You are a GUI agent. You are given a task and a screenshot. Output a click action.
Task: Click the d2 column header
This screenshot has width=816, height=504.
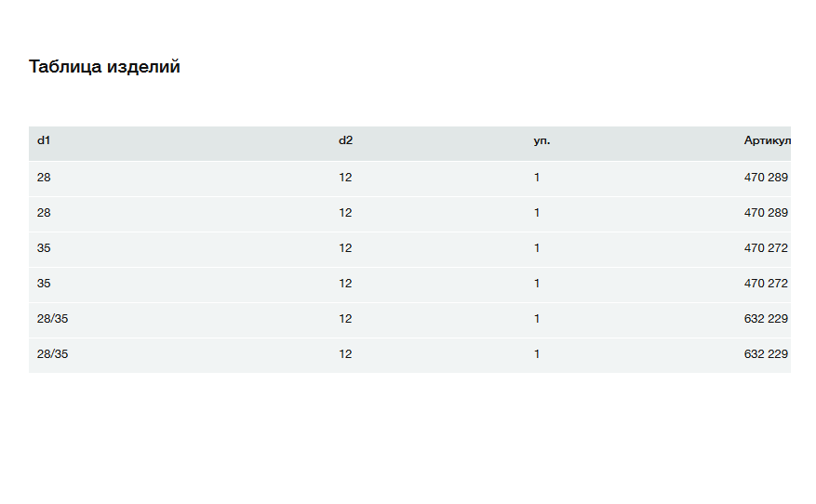[x=345, y=140]
